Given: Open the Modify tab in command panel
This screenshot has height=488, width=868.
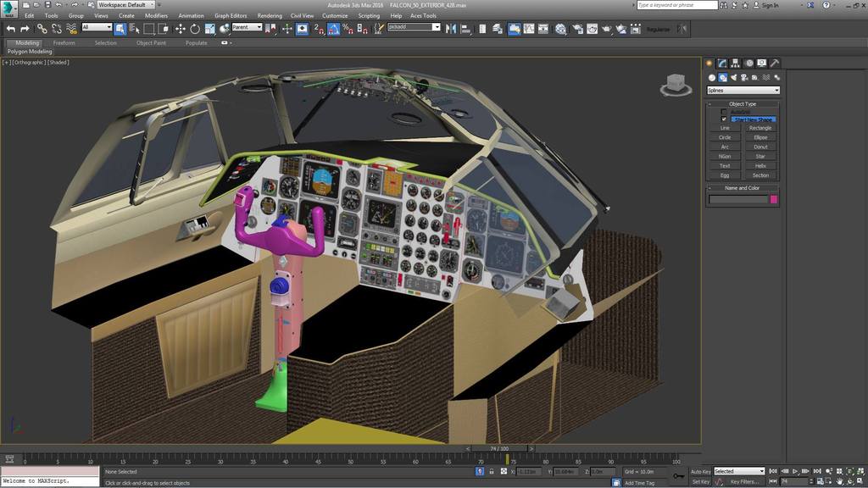Looking at the screenshot, I should click(x=721, y=64).
